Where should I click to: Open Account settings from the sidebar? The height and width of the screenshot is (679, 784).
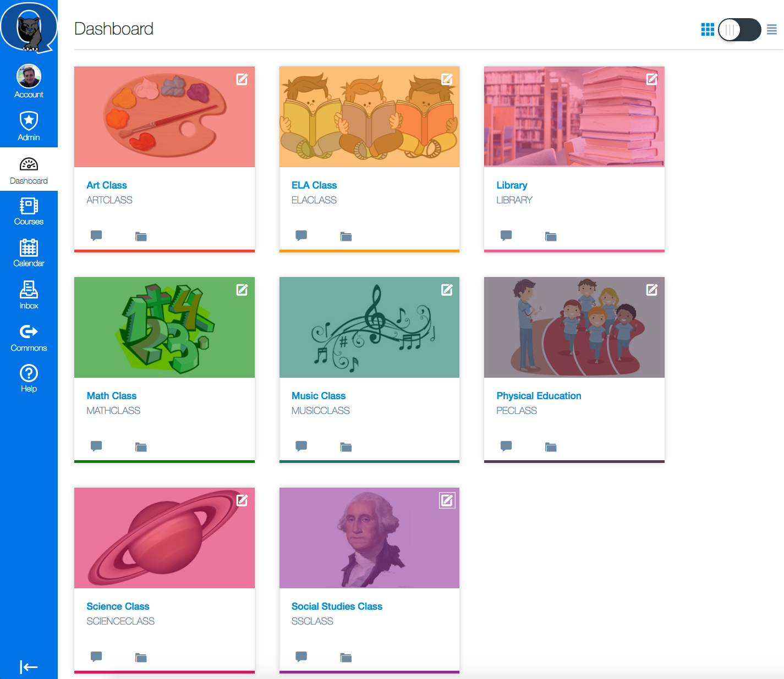(29, 81)
